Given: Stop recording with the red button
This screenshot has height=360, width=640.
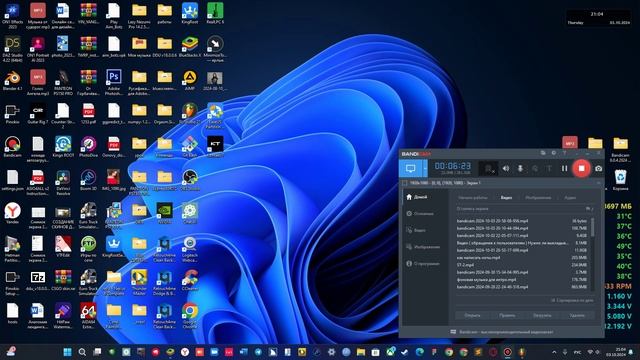Looking at the screenshot, I should pyautogui.click(x=581, y=168).
